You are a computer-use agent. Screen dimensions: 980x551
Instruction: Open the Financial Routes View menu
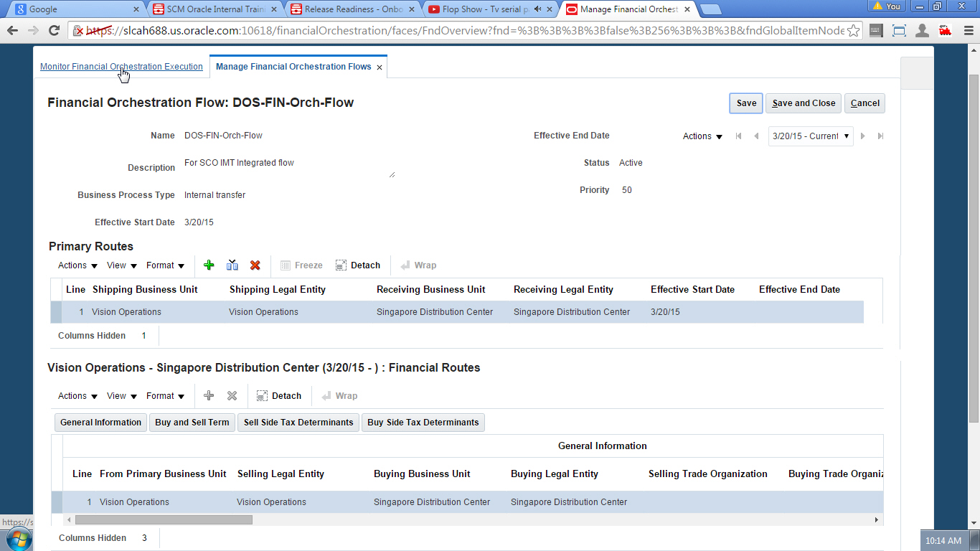pyautogui.click(x=122, y=396)
